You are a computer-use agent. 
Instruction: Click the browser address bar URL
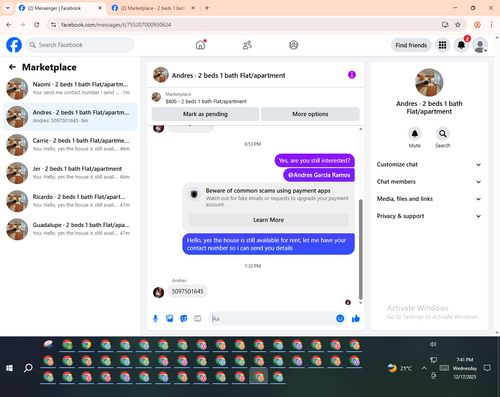116,25
